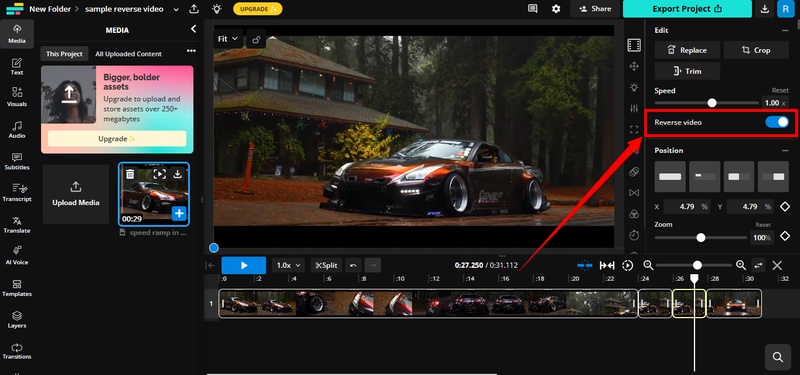Select the 00:29 car clip thumbnail
The width and height of the screenshot is (800, 375).
154,194
